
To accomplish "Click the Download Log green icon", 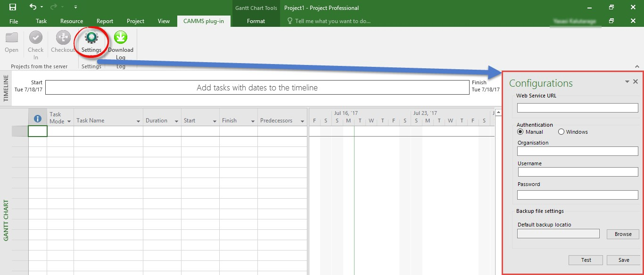I will click(121, 38).
